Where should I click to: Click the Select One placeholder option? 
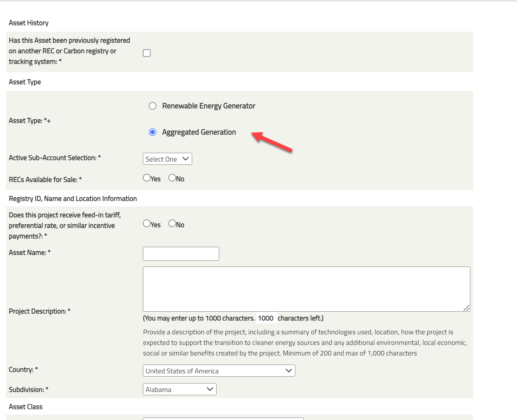[162, 159]
